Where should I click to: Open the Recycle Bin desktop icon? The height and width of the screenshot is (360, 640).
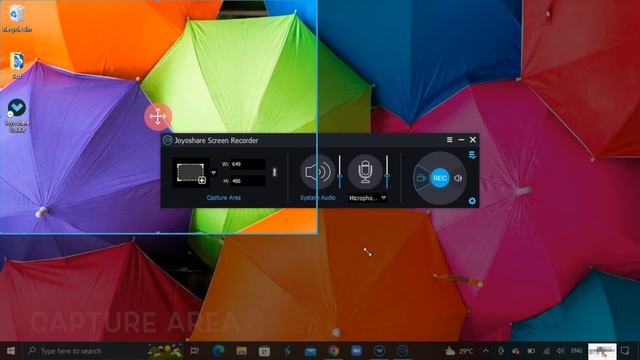[x=17, y=18]
